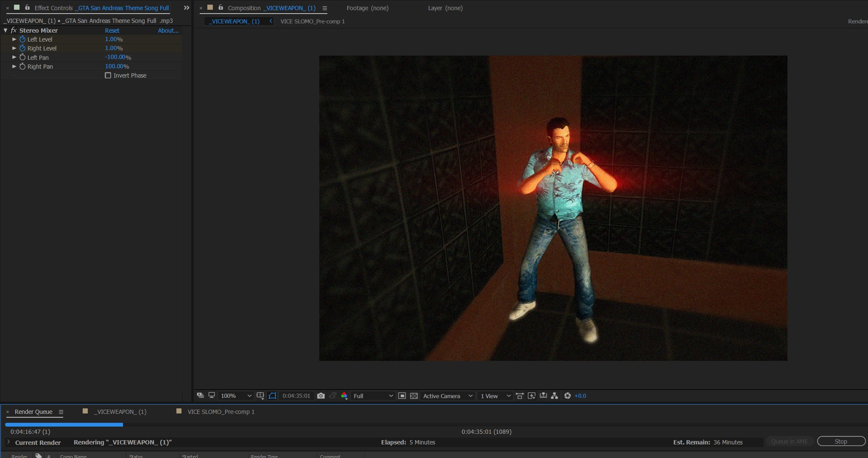
Task: Click the Right Level 1.00% value
Action: (114, 48)
